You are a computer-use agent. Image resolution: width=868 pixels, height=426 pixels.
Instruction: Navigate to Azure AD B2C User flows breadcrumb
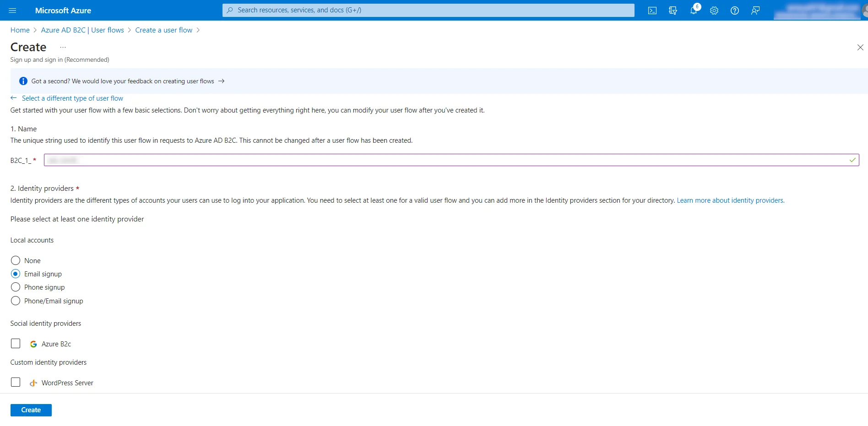pyautogui.click(x=82, y=30)
